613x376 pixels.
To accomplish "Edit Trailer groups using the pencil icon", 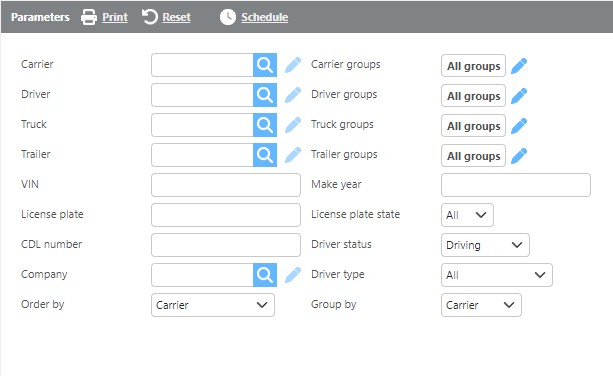I will [519, 156].
